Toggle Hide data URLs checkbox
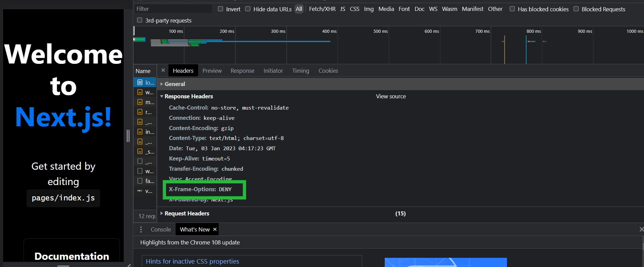 click(x=248, y=9)
